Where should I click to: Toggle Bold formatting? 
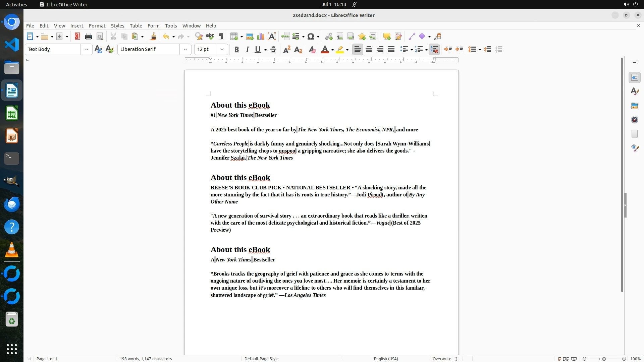pyautogui.click(x=236, y=50)
